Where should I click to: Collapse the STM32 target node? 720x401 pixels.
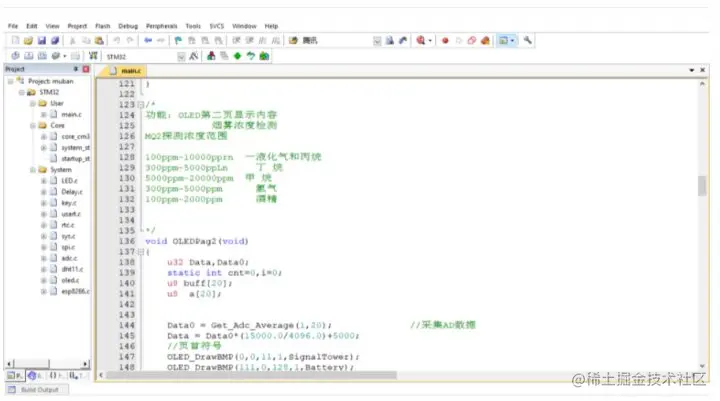[22, 92]
